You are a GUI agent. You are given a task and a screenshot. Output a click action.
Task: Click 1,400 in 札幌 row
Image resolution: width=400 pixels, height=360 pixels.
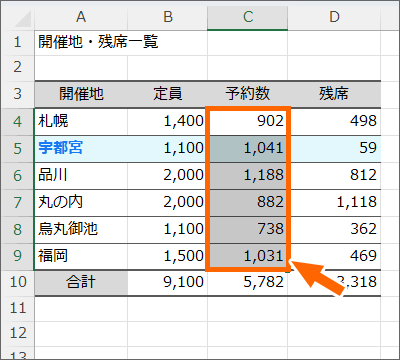[x=168, y=122]
